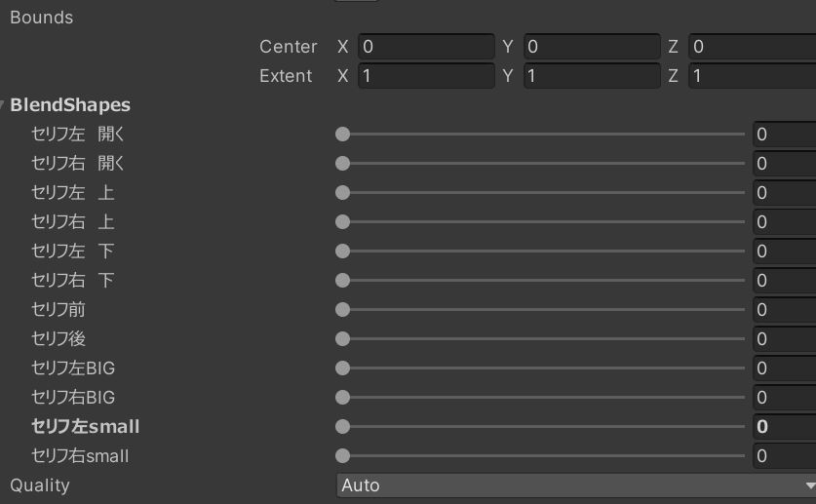Collapse the BlendShapes section triangle
Image resolution: width=816 pixels, height=504 pixels.
[x=4, y=105]
